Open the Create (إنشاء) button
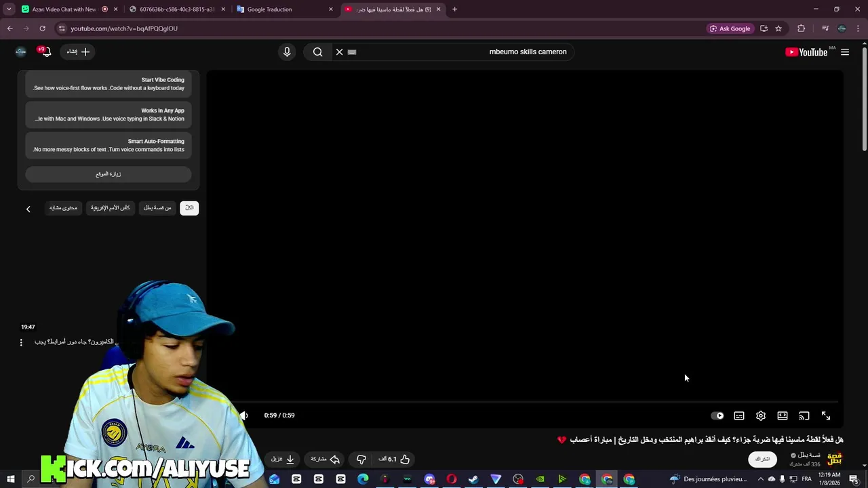This screenshot has height=488, width=868. tap(77, 52)
